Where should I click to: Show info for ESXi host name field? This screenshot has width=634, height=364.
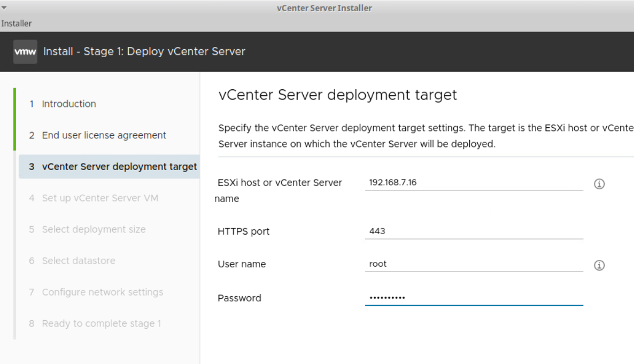click(599, 183)
